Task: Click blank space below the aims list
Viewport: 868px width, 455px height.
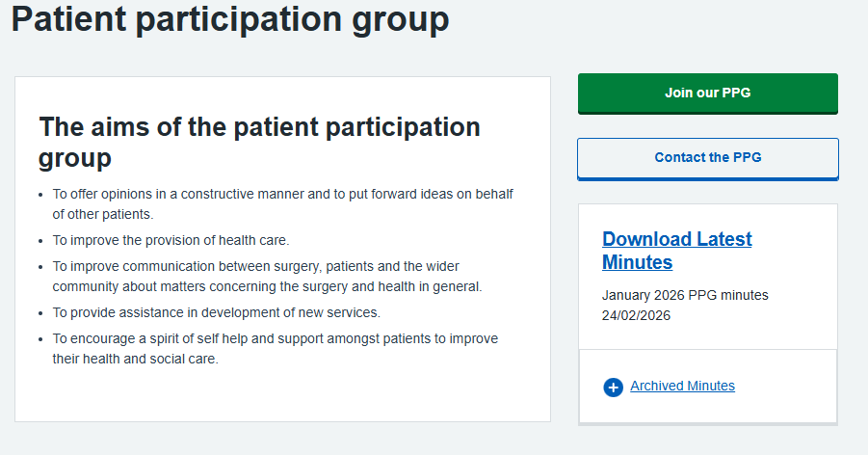Action: tap(281, 395)
